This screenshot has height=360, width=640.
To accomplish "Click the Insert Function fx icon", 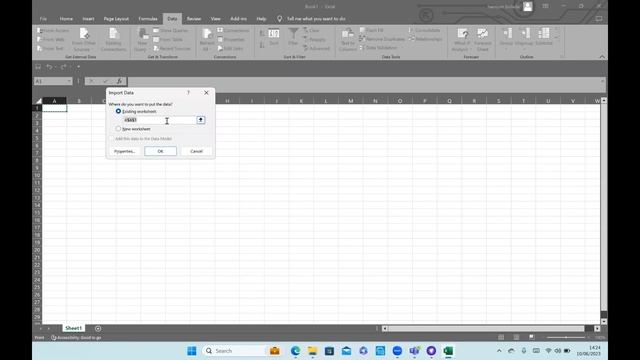I will click(x=119, y=81).
